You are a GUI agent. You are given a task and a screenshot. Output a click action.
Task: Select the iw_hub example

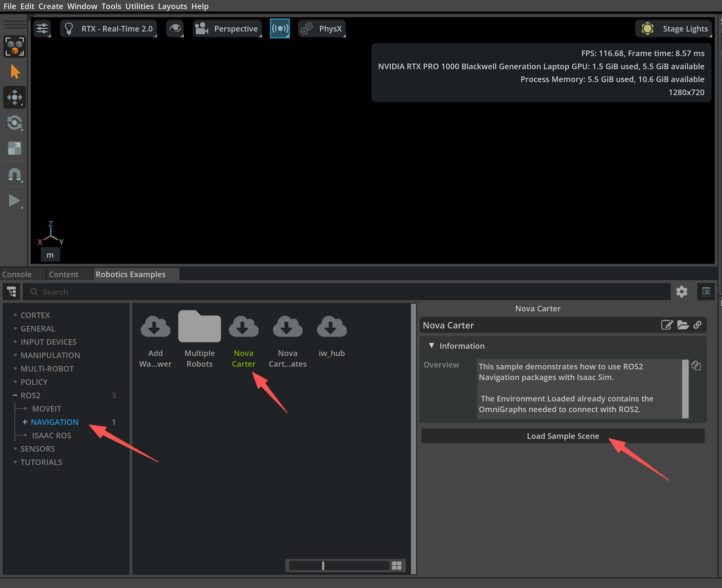(x=332, y=336)
